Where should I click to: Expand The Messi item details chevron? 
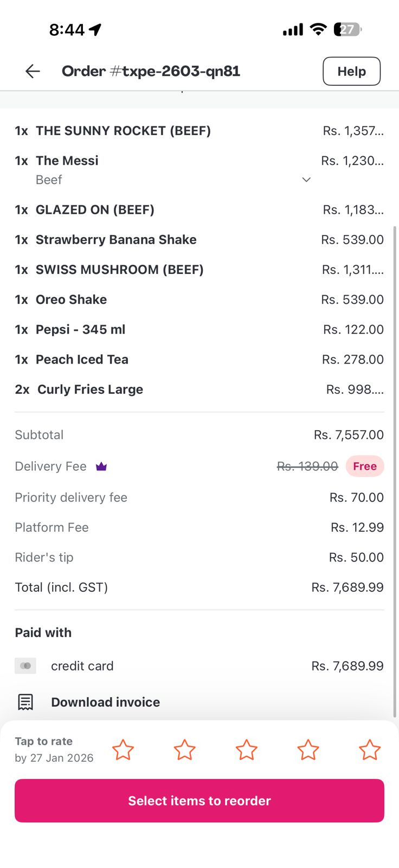coord(306,180)
